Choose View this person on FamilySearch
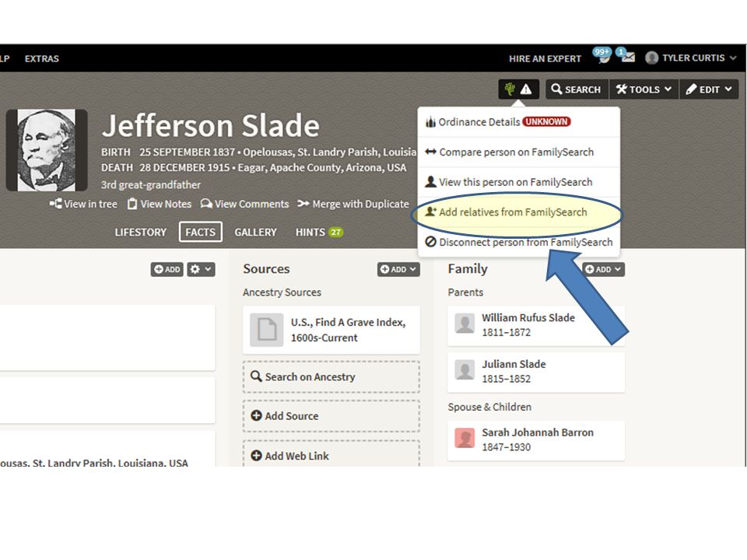747x560 pixels. (518, 182)
